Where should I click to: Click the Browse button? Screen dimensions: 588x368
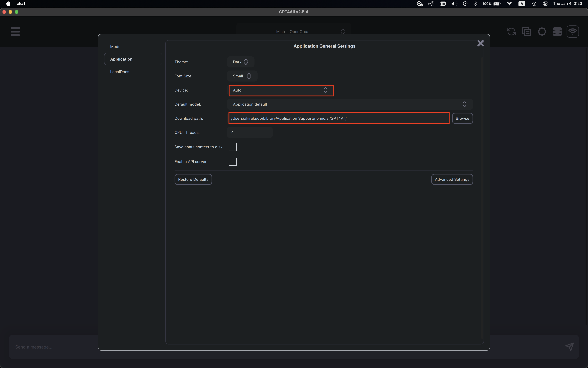pos(462,118)
